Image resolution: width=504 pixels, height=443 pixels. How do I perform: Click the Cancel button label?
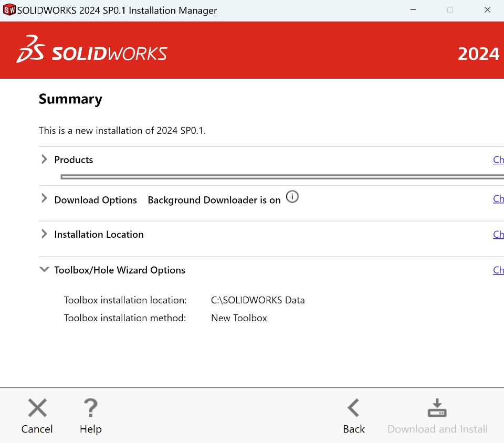point(37,429)
